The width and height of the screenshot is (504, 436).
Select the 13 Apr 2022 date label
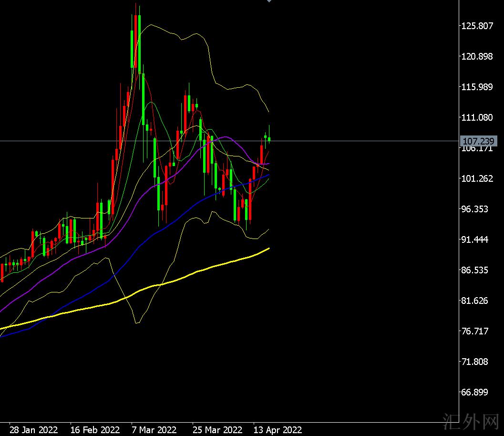pos(278,430)
